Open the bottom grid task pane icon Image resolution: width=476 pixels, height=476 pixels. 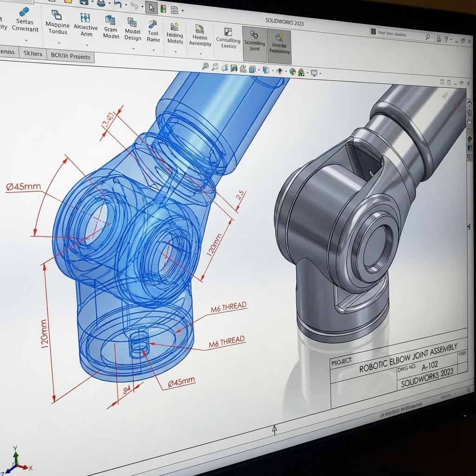pos(470,157)
